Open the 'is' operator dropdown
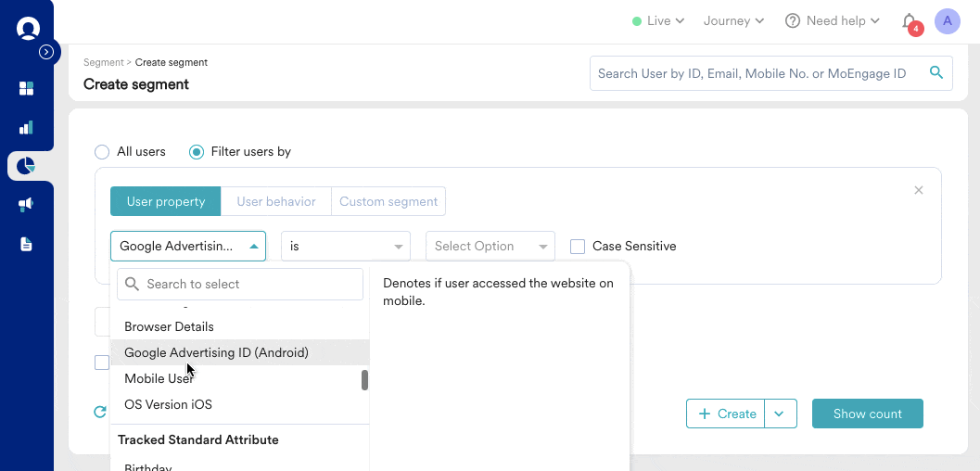 tap(346, 246)
